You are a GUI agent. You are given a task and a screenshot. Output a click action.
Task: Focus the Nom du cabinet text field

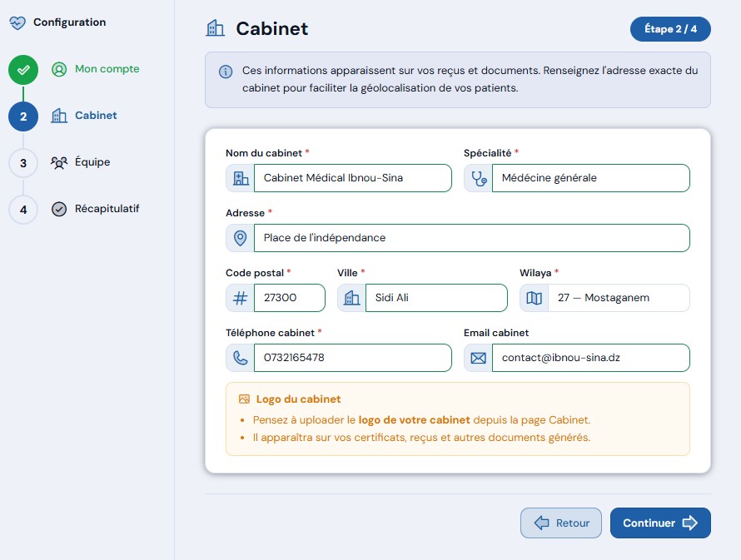(352, 178)
